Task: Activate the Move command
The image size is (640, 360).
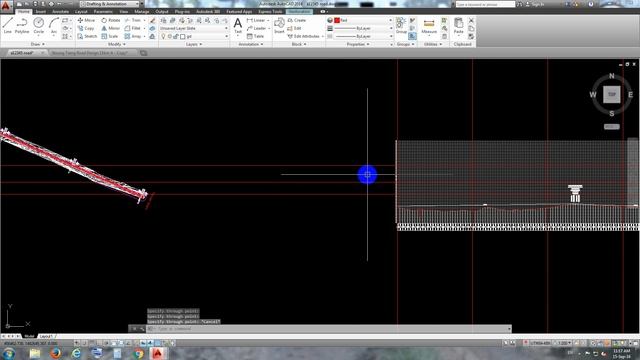Action: [x=87, y=20]
